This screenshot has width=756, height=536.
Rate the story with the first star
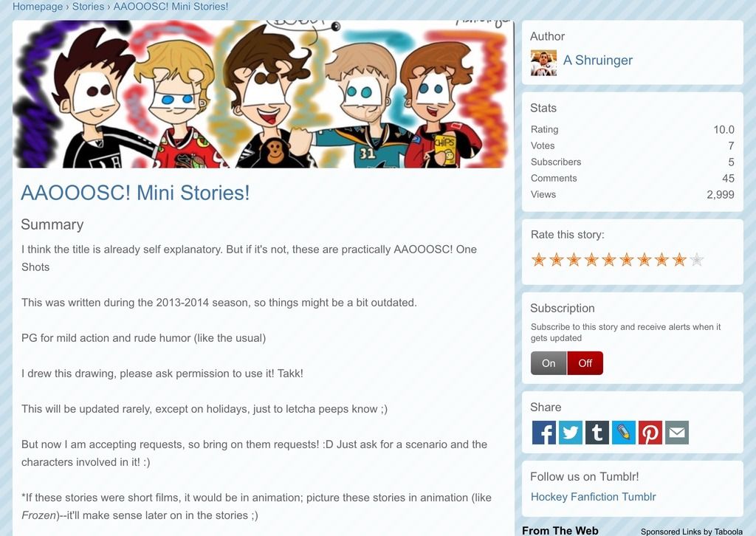538,260
